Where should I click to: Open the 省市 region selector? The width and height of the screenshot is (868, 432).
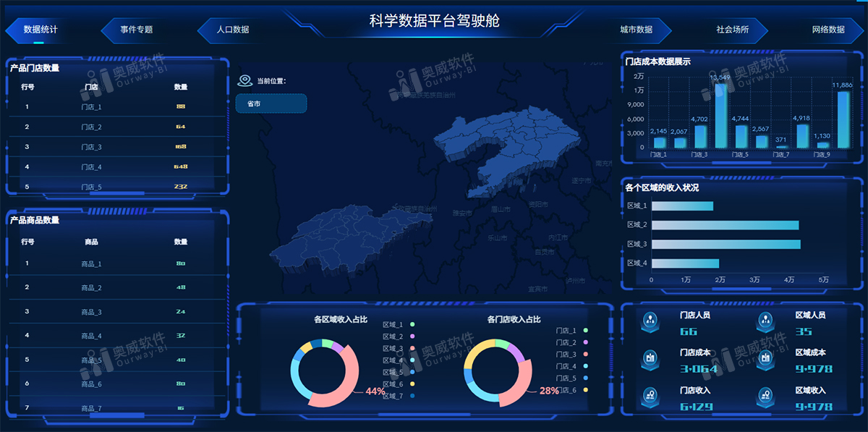(x=271, y=103)
